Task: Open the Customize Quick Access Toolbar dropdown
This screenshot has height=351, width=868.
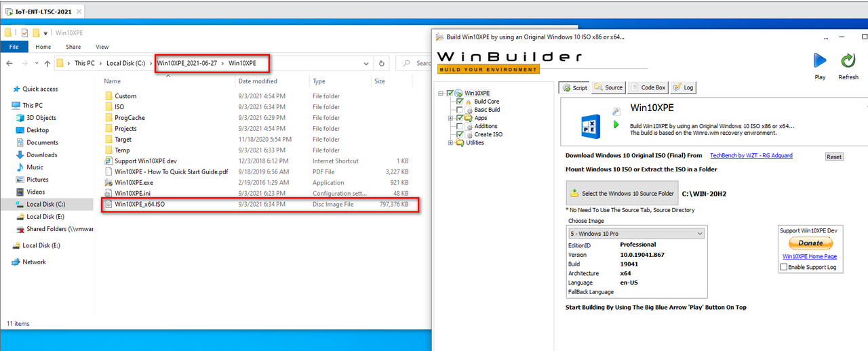Action: tap(45, 33)
